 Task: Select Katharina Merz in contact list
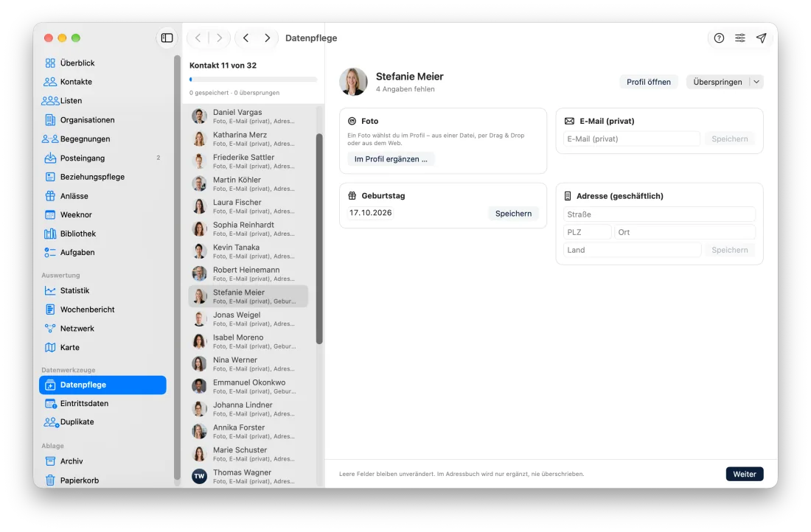(248, 139)
